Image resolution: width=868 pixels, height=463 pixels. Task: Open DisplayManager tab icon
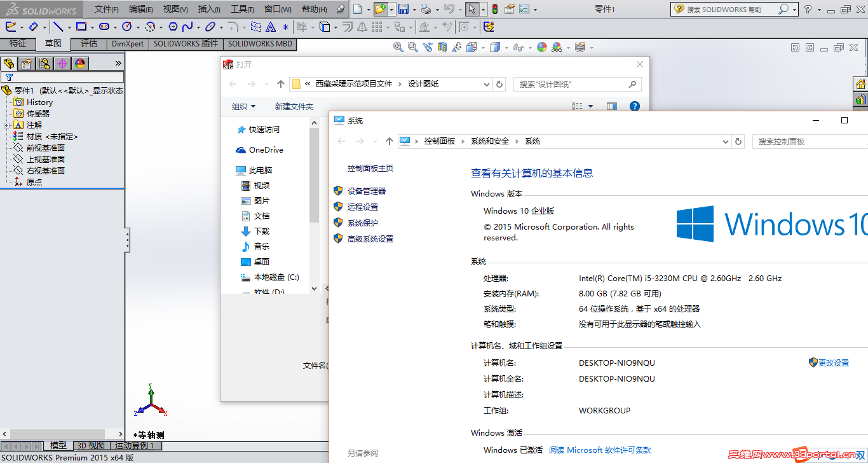point(79,64)
